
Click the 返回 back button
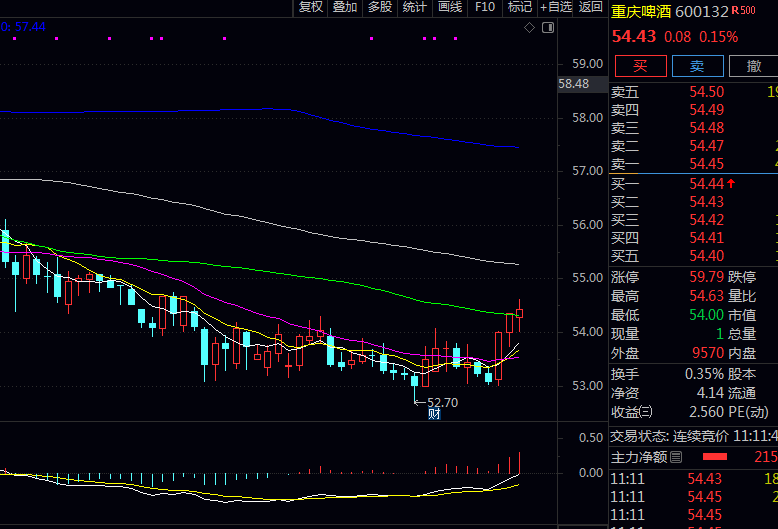pos(591,7)
